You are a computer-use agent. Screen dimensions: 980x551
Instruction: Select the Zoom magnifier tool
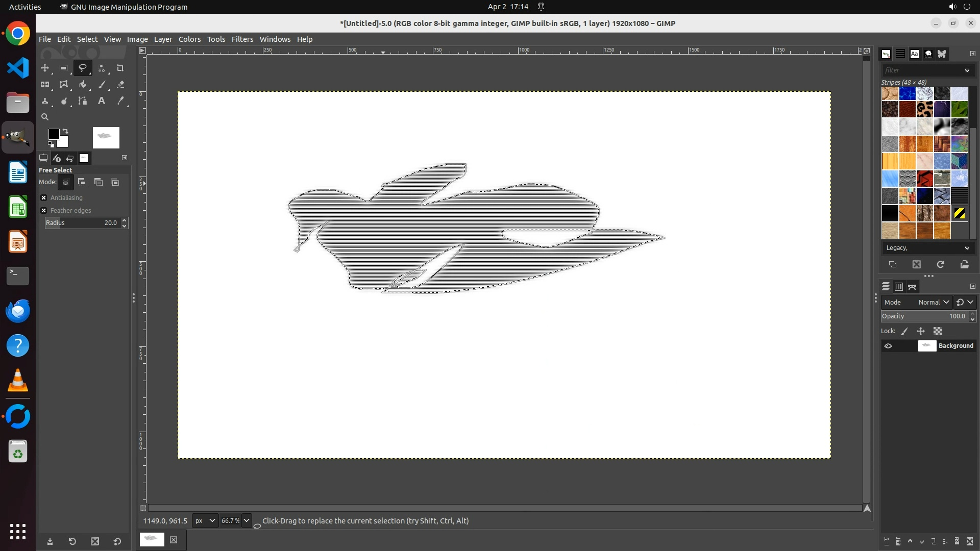[45, 117]
